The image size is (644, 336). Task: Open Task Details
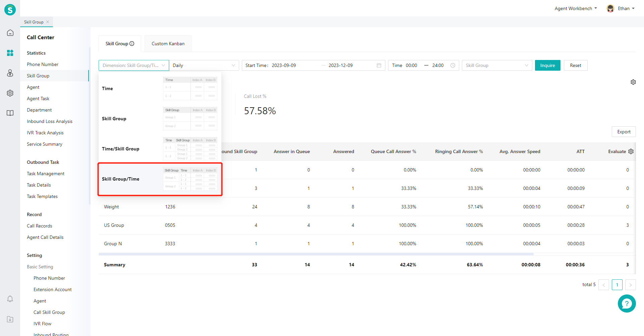pos(39,185)
